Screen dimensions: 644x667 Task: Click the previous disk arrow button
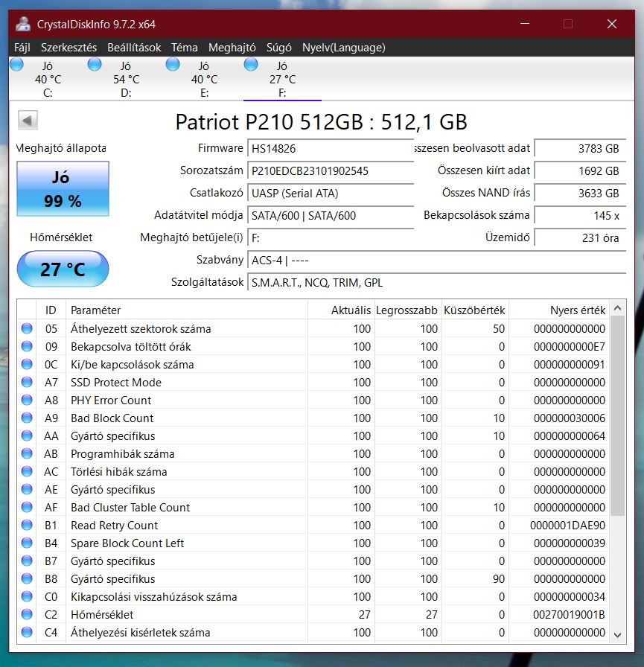click(x=28, y=121)
